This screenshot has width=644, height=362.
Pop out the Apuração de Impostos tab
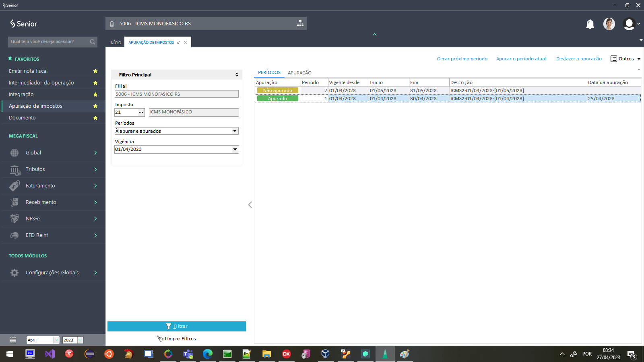coord(179,43)
